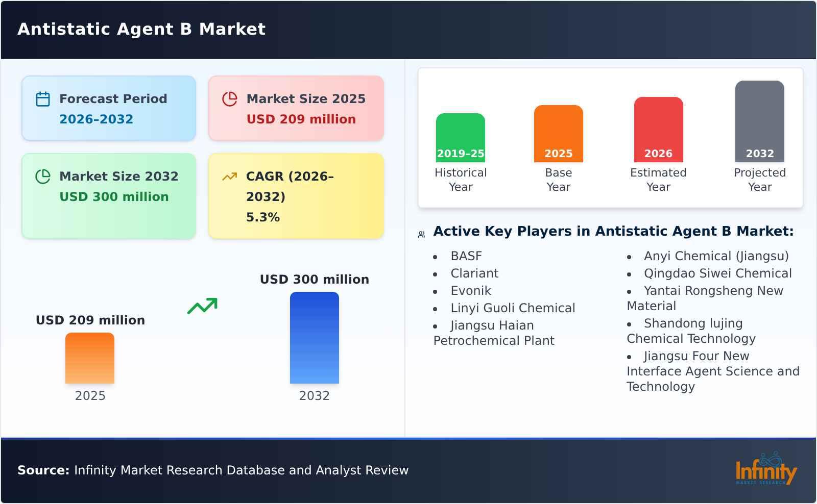Click the calendar icon beside Forecast Period
The height and width of the screenshot is (504, 817).
[43, 98]
